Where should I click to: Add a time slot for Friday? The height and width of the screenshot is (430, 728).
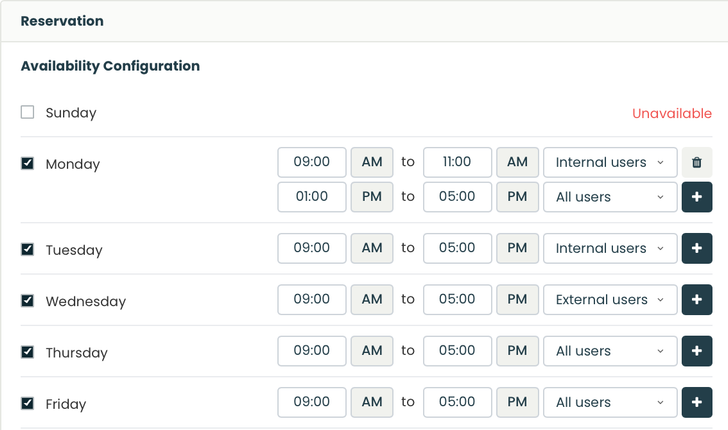(x=697, y=402)
